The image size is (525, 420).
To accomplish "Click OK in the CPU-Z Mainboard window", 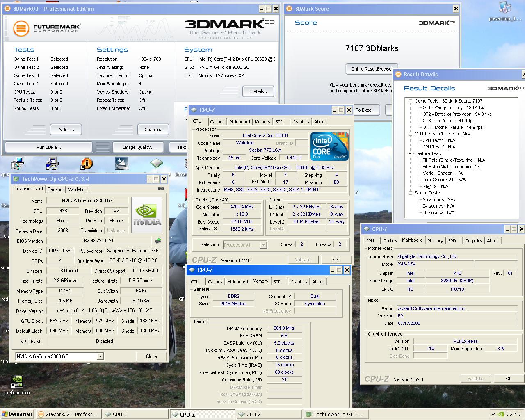I will coord(509,379).
